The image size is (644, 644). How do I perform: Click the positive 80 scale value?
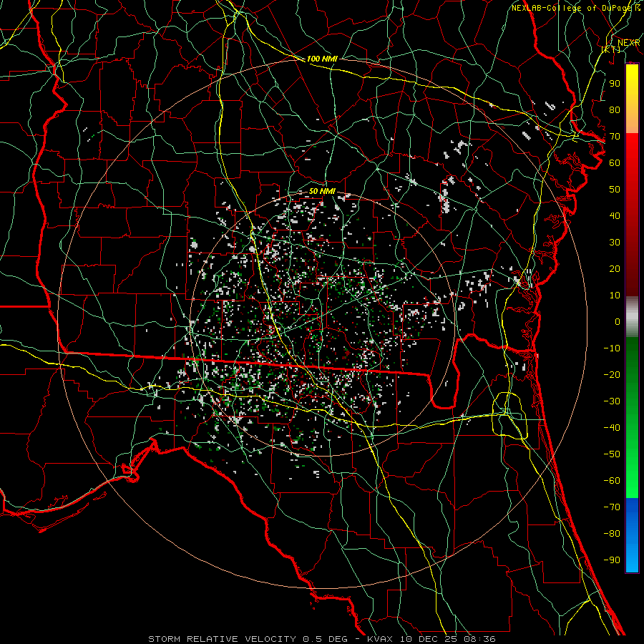tap(615, 109)
